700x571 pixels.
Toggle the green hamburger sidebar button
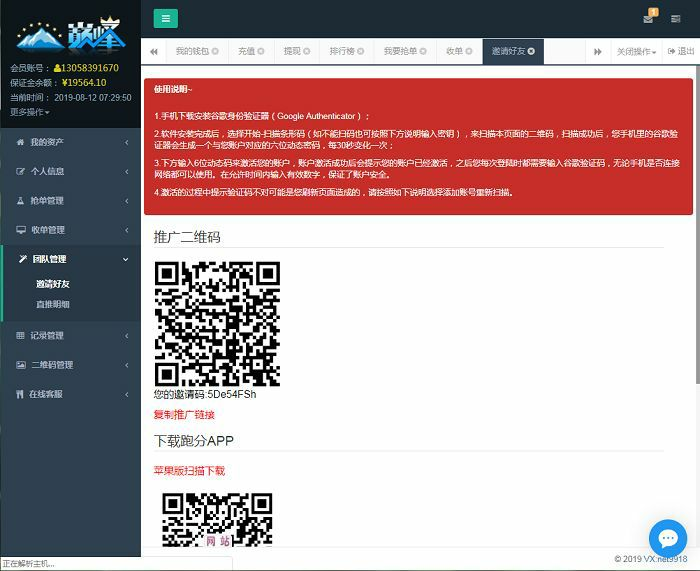click(166, 18)
